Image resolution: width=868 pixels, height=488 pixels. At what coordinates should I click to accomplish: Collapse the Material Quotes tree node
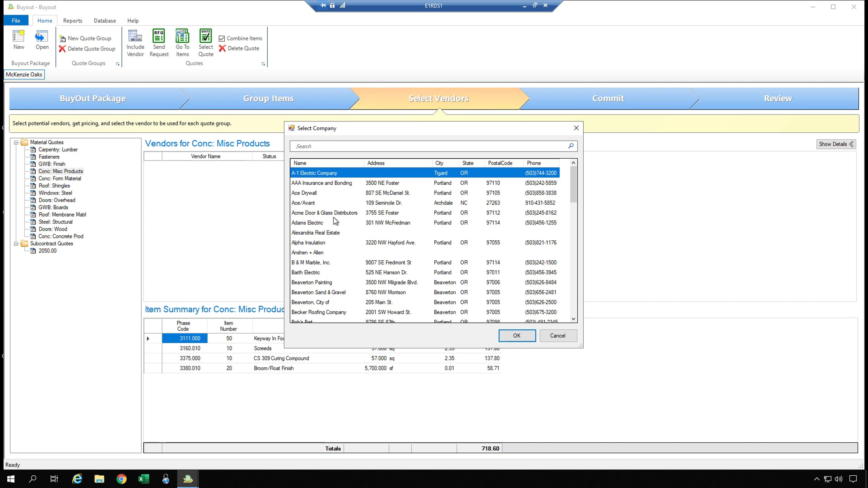[x=16, y=142]
